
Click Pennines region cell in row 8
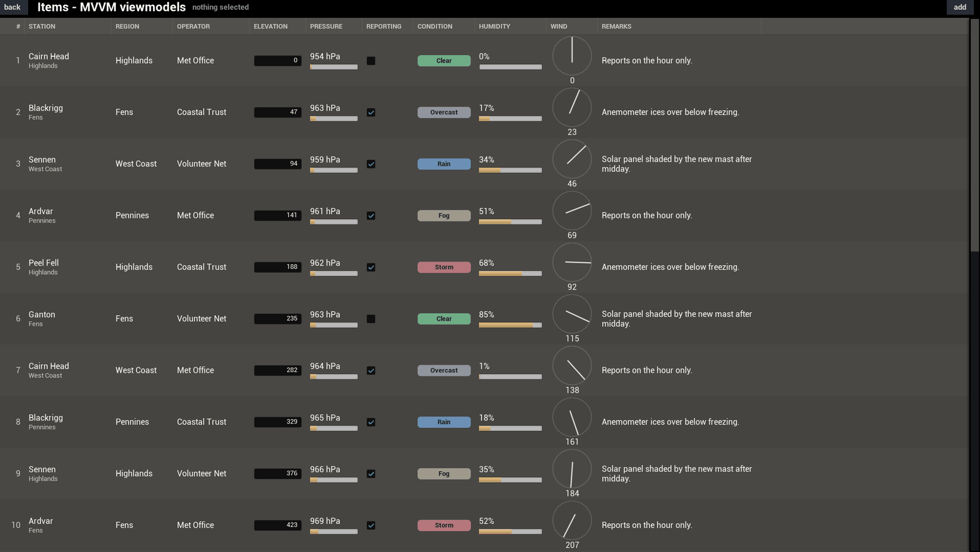pos(132,422)
